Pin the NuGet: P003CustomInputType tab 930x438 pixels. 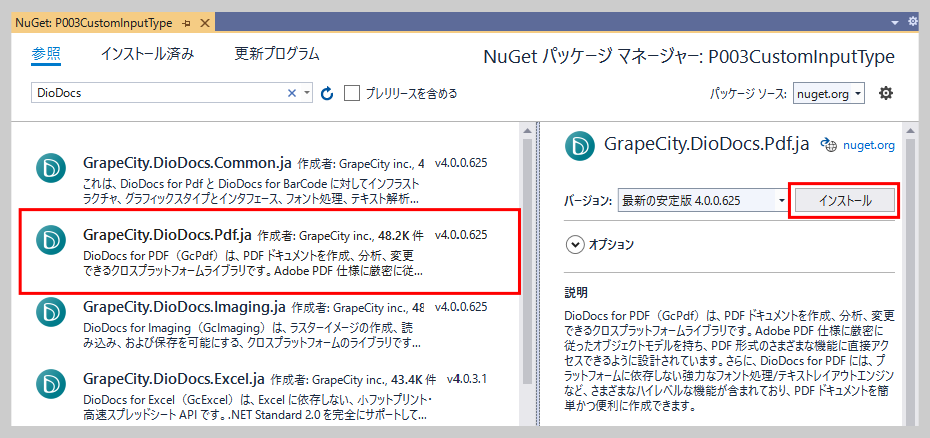[186, 23]
